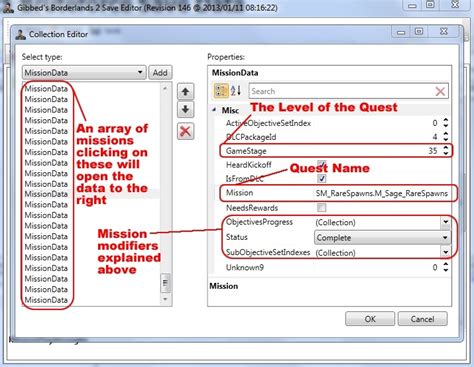Click the Mission value field
The height and width of the screenshot is (367, 474).
click(382, 193)
